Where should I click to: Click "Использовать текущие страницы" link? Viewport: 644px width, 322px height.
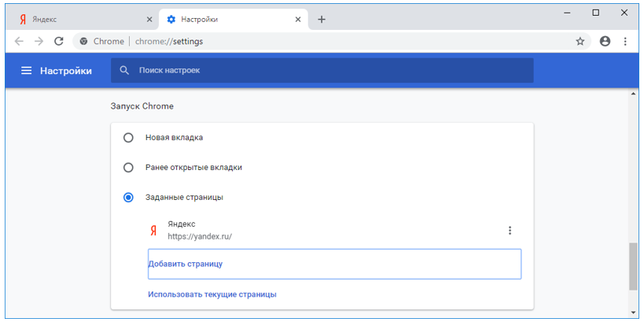[x=212, y=294]
